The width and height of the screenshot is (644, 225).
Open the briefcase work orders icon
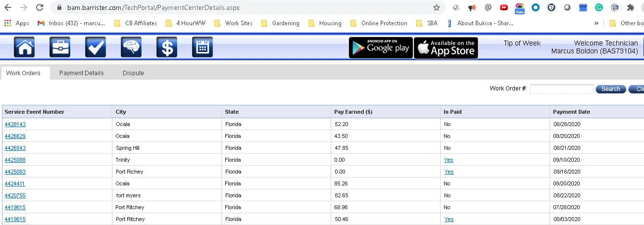coord(60,47)
